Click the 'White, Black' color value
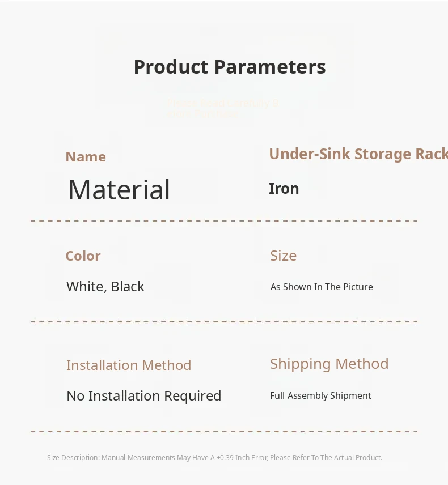The height and width of the screenshot is (485, 448). [105, 287]
